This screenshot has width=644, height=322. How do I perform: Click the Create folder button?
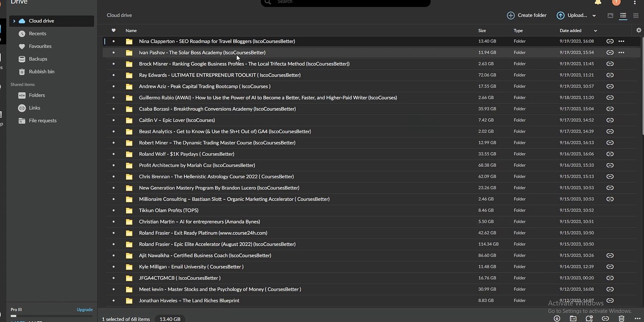tap(527, 15)
